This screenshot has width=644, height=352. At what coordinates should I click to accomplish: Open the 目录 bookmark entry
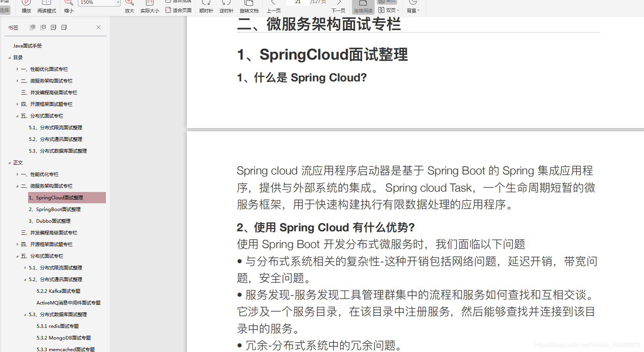(18, 58)
